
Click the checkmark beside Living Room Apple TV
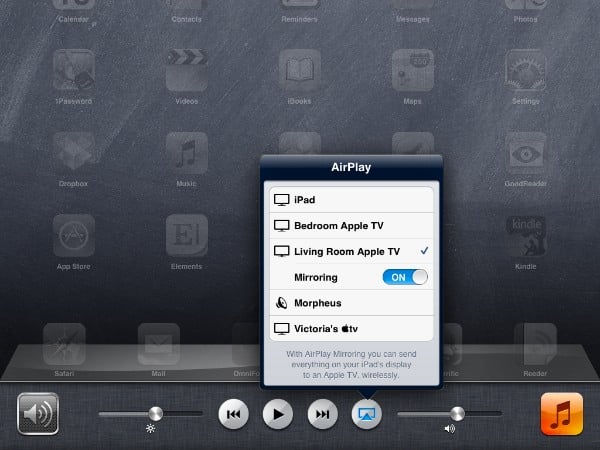[424, 251]
